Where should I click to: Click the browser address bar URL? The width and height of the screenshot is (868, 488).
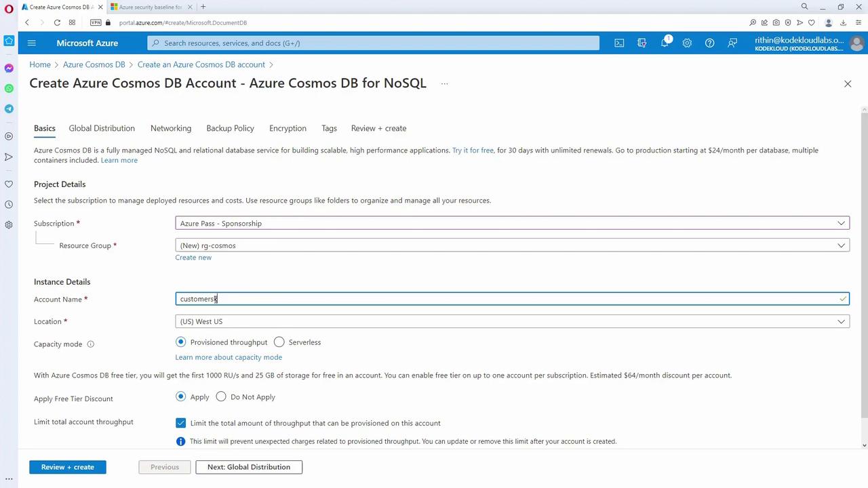tap(183, 22)
